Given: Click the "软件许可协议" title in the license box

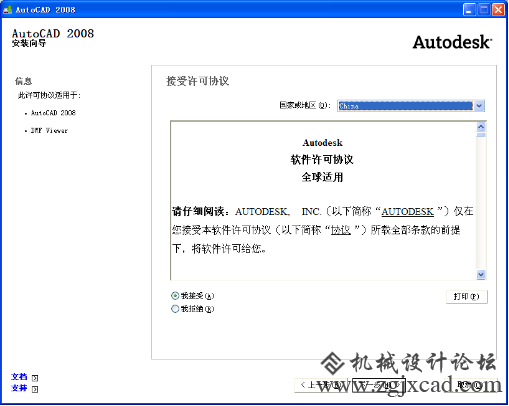Looking at the screenshot, I should (x=322, y=160).
